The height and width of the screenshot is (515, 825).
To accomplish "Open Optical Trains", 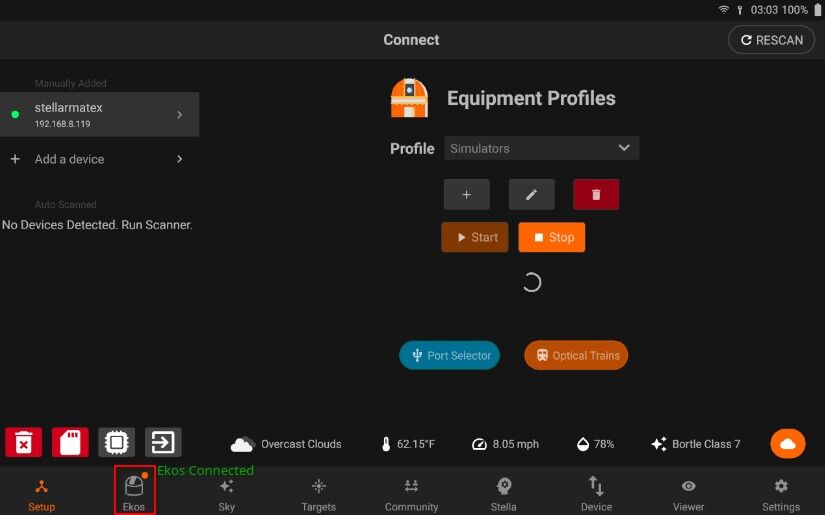I will click(x=576, y=355).
